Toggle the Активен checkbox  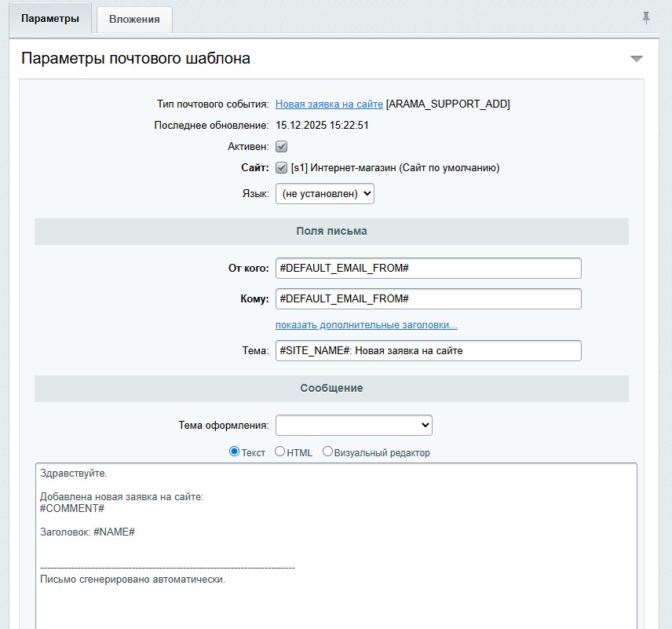tap(282, 146)
